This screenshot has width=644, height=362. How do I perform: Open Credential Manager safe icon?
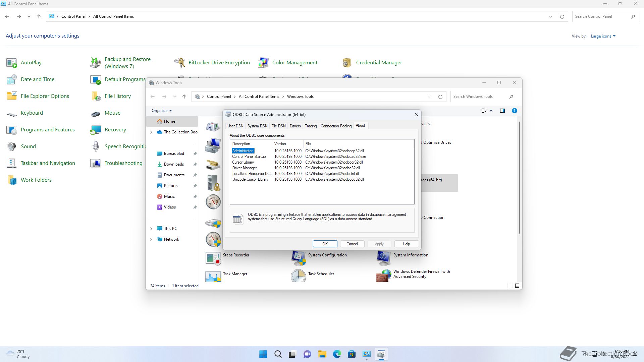point(347,63)
